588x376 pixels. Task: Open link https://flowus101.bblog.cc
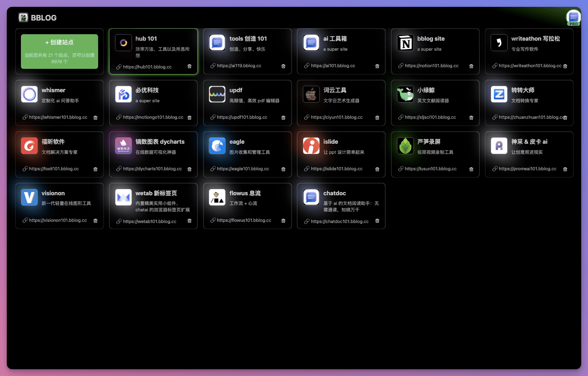pyautogui.click(x=244, y=220)
